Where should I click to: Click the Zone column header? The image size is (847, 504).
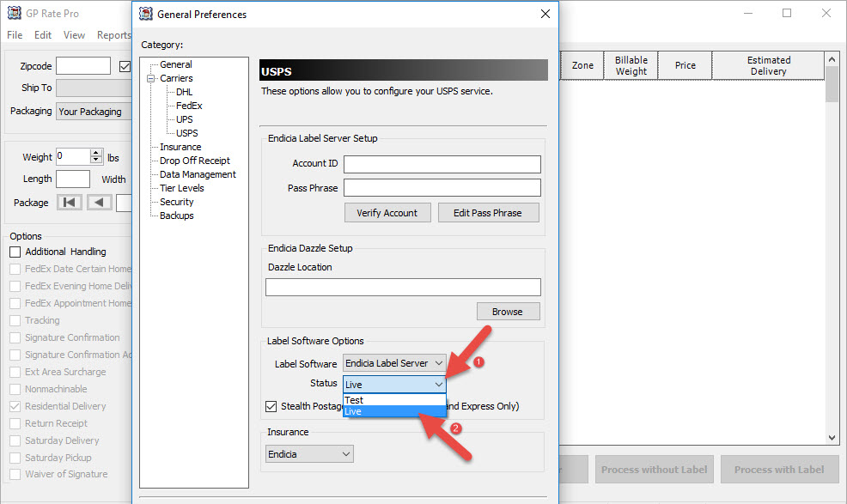tap(582, 65)
